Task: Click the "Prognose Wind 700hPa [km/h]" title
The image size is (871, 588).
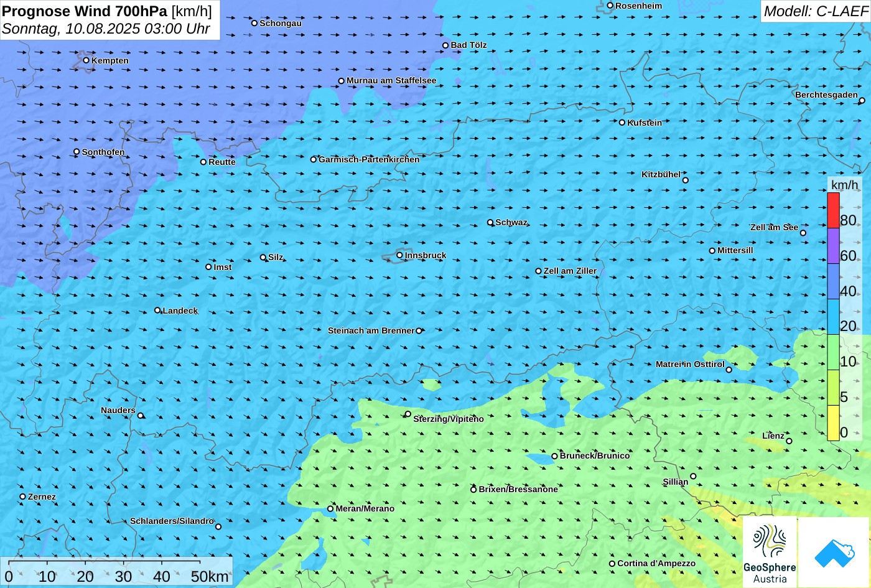Action: tap(107, 11)
